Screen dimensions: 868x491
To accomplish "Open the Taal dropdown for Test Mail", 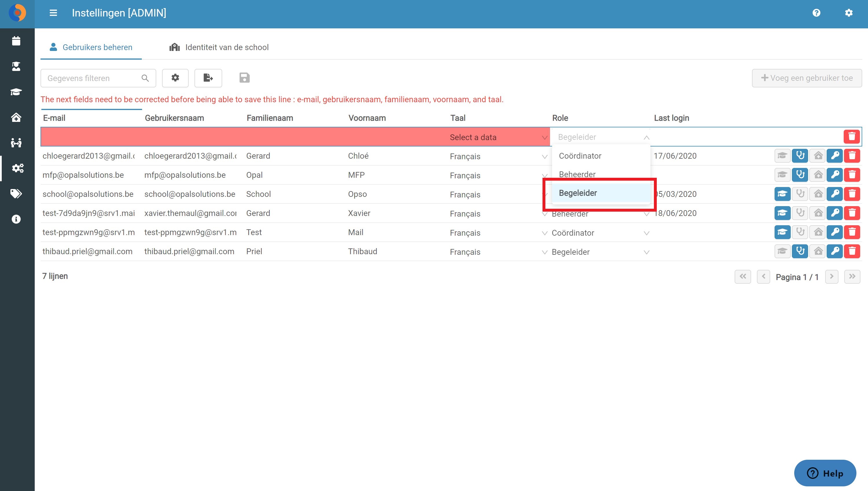I will [x=498, y=233].
